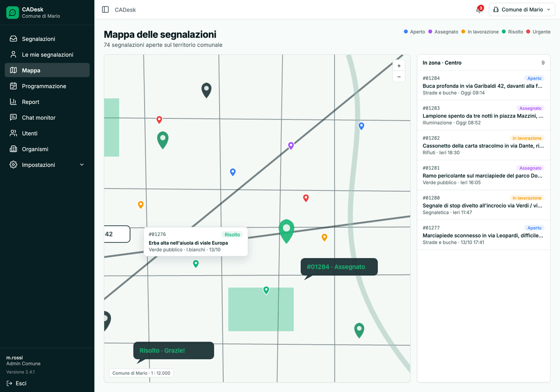560x392 pixels.
Task: Click the large bright green pin at map center
Action: click(x=287, y=231)
